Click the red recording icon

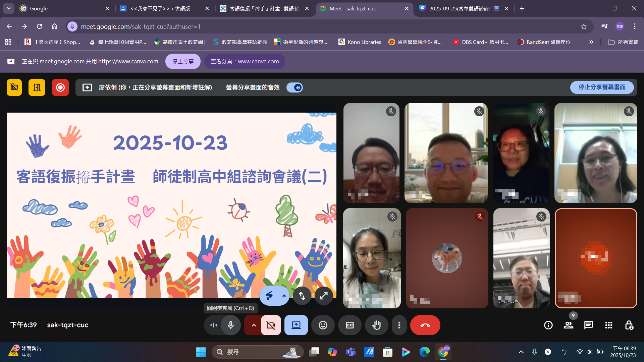[x=60, y=87]
